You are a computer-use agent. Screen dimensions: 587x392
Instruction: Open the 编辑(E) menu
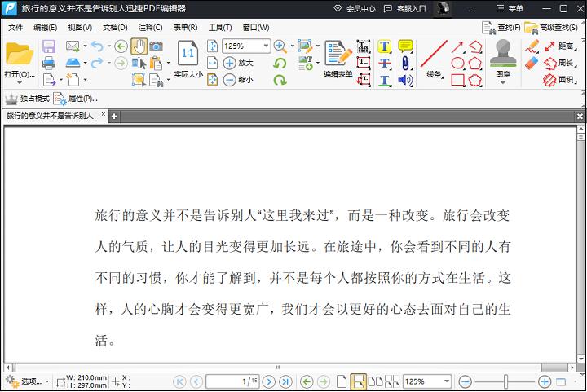click(46, 28)
